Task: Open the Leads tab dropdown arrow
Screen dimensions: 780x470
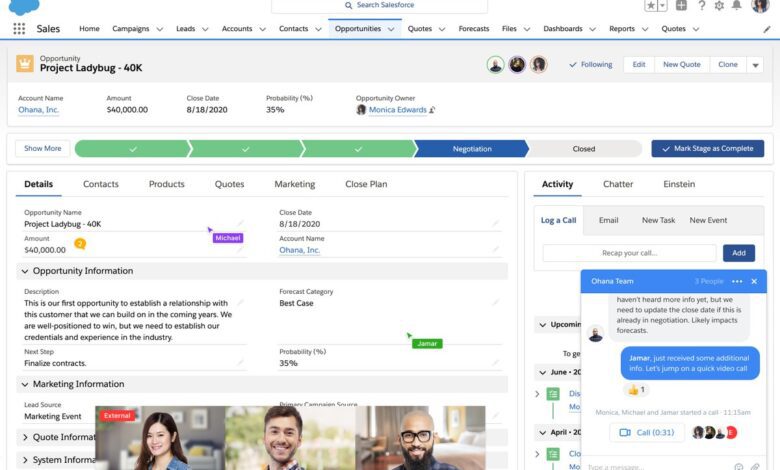Action: click(x=205, y=29)
